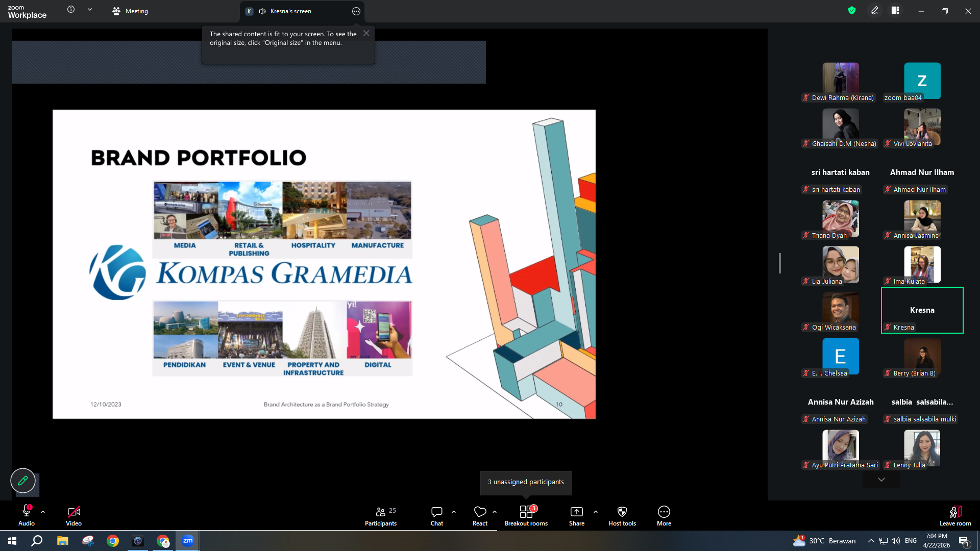The image size is (980, 551).
Task: Expand audio settings chevron
Action: [43, 512]
